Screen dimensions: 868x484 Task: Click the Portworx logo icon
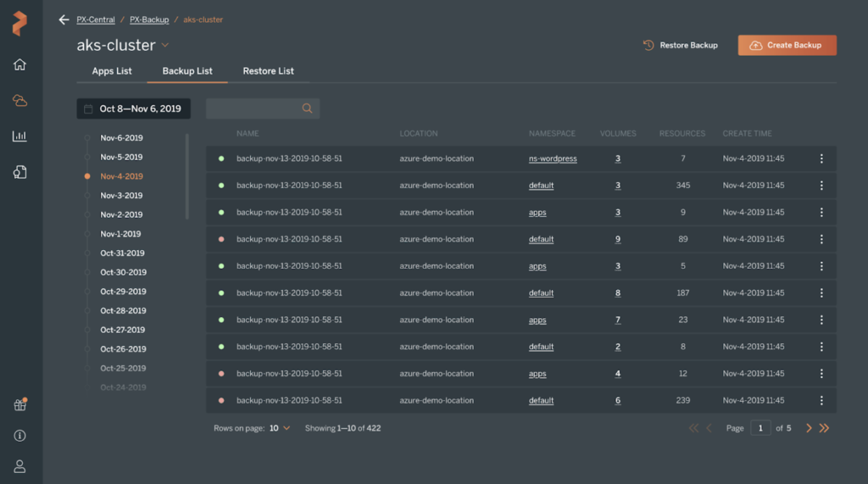19,24
